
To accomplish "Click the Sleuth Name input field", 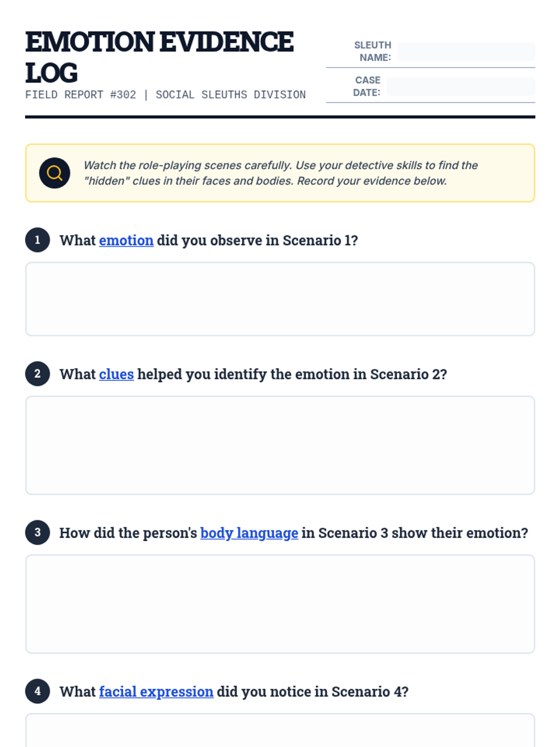I will tap(467, 51).
